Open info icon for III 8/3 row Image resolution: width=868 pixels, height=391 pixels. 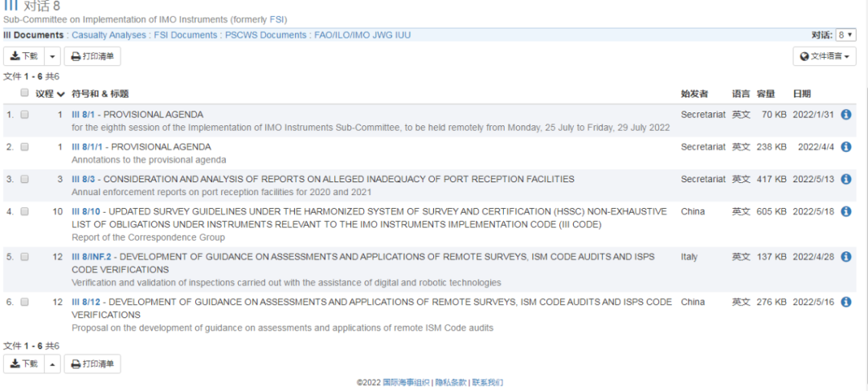pyautogui.click(x=845, y=179)
